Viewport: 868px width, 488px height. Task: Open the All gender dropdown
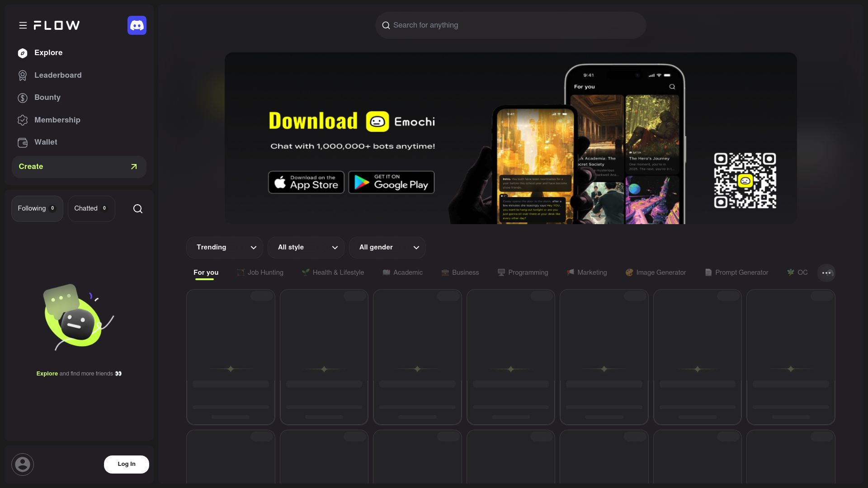[387, 247]
